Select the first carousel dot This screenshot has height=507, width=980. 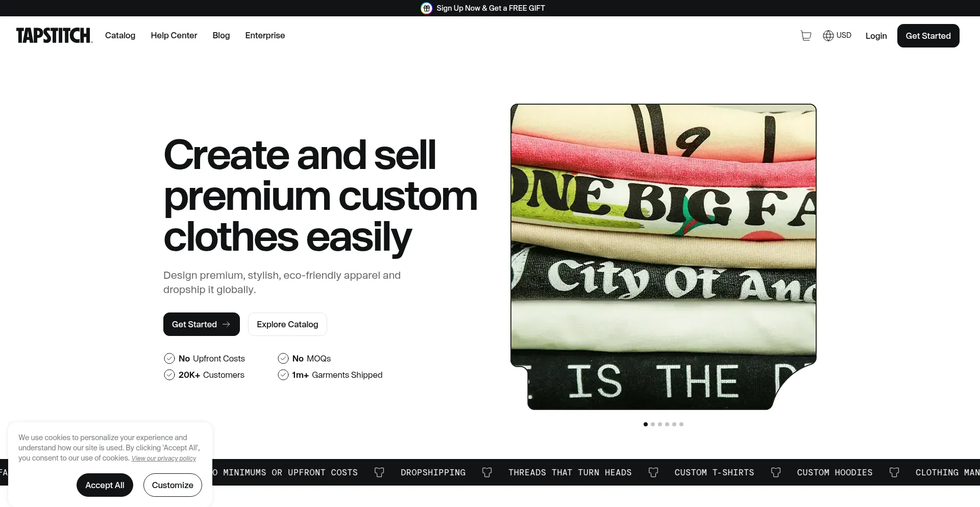[x=646, y=424]
